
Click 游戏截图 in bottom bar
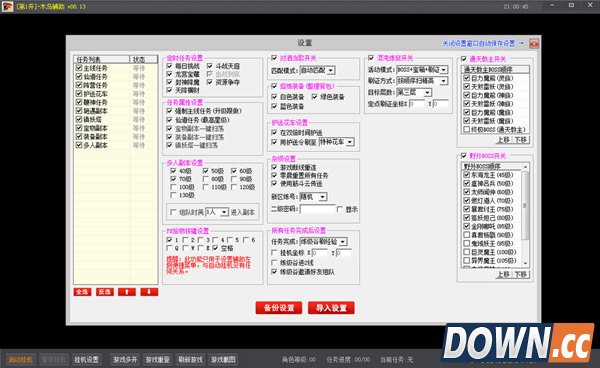pyautogui.click(x=223, y=360)
